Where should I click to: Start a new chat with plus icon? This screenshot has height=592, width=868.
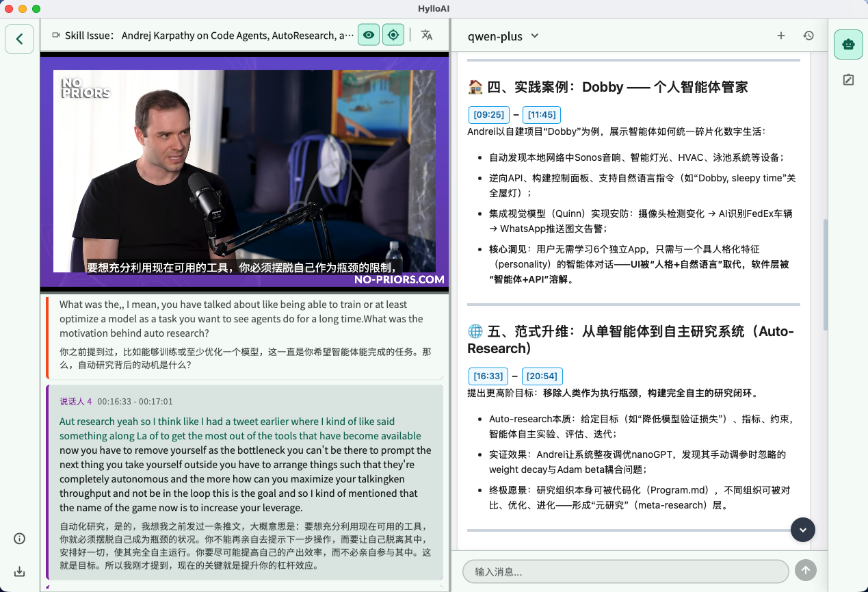point(781,36)
